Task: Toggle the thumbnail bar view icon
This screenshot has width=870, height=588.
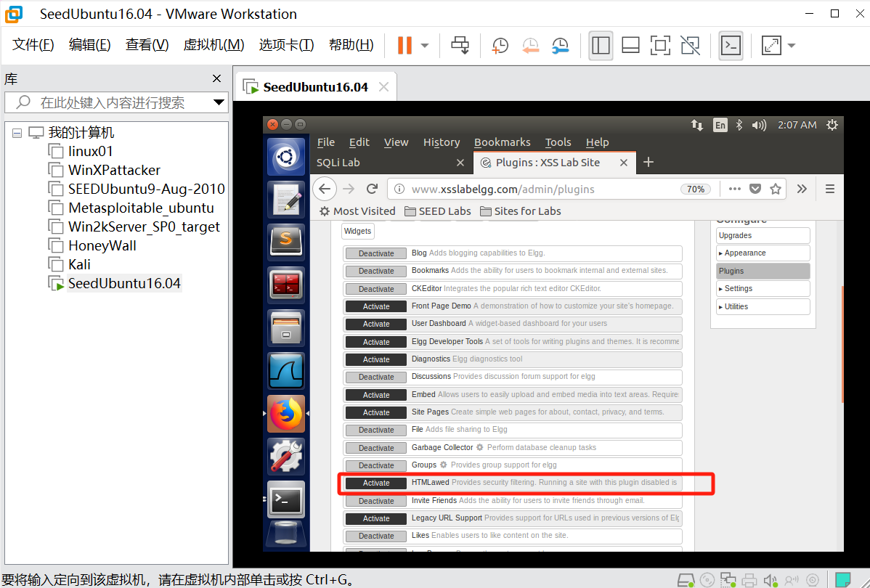Action: click(630, 46)
